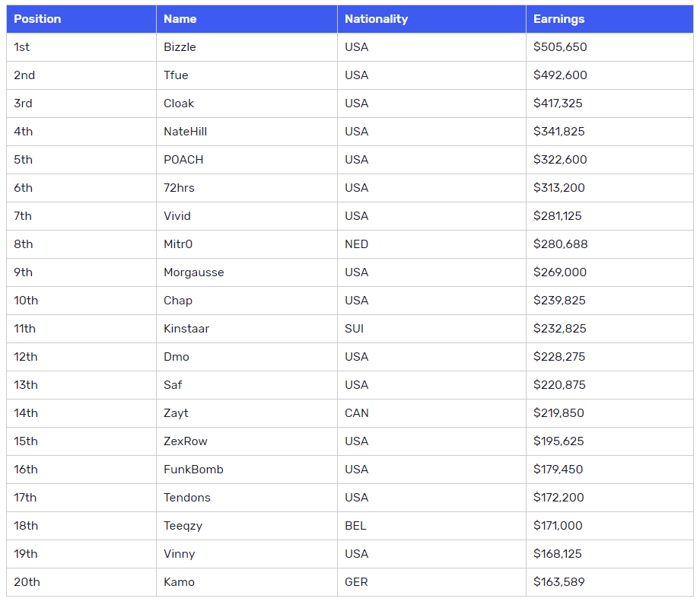Click the Name column header

coord(247,19)
